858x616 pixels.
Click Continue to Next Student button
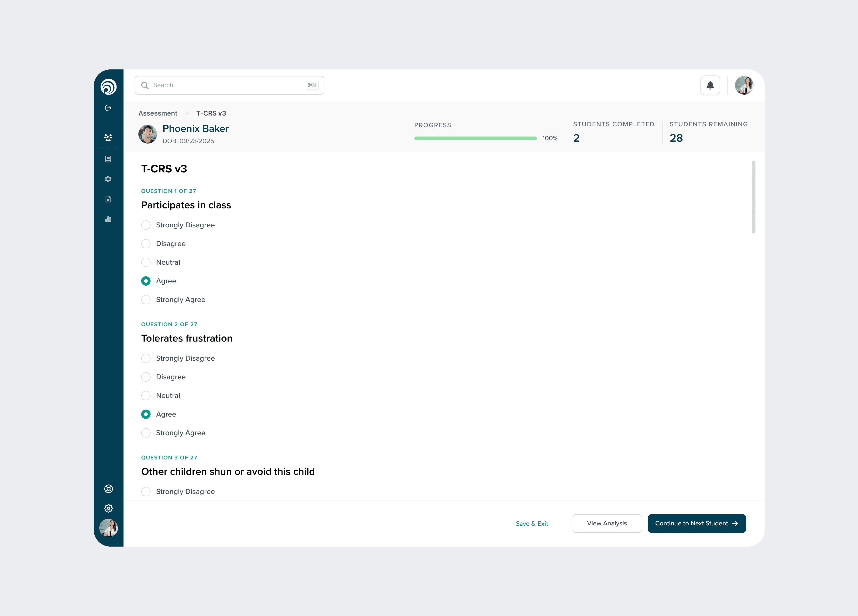tap(697, 523)
